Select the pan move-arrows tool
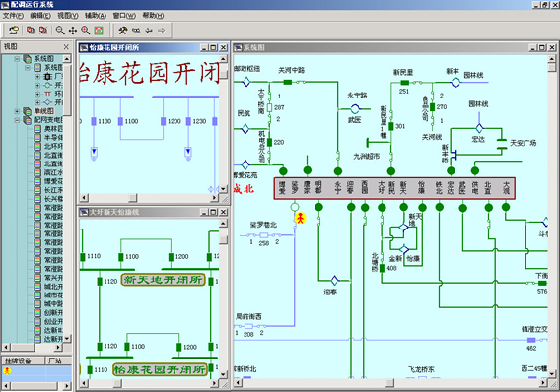 click(73, 31)
